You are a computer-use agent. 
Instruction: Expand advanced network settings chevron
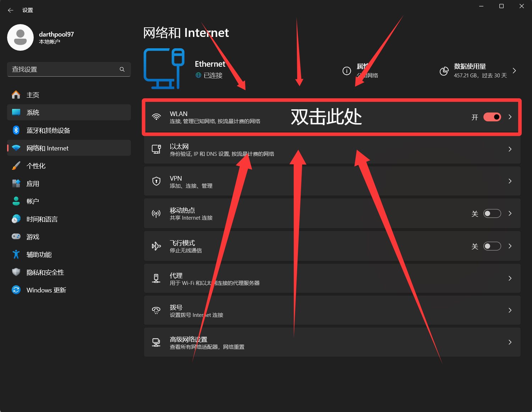click(510, 342)
